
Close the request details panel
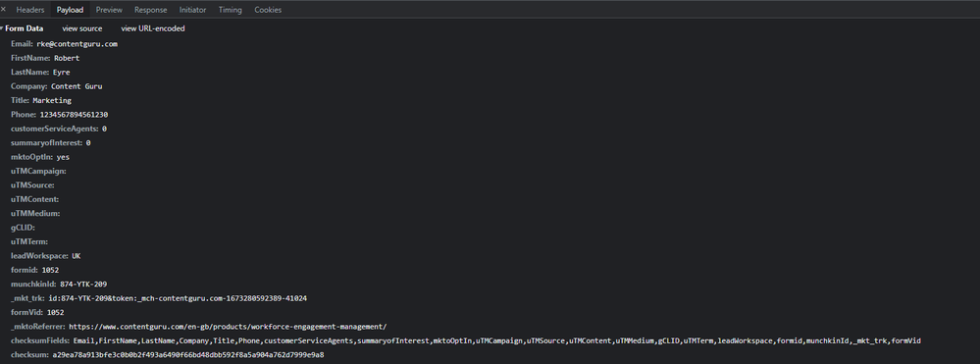click(x=3, y=10)
